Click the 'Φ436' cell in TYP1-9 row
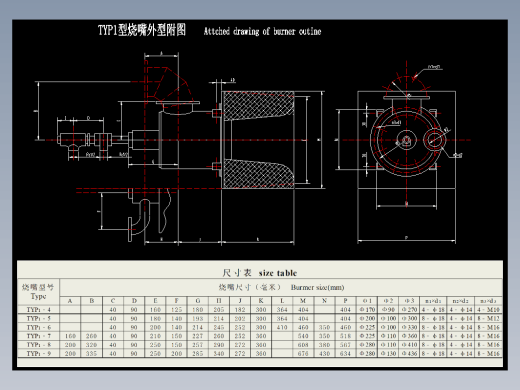Viewport: 520px width, 390px height. pos(409,353)
